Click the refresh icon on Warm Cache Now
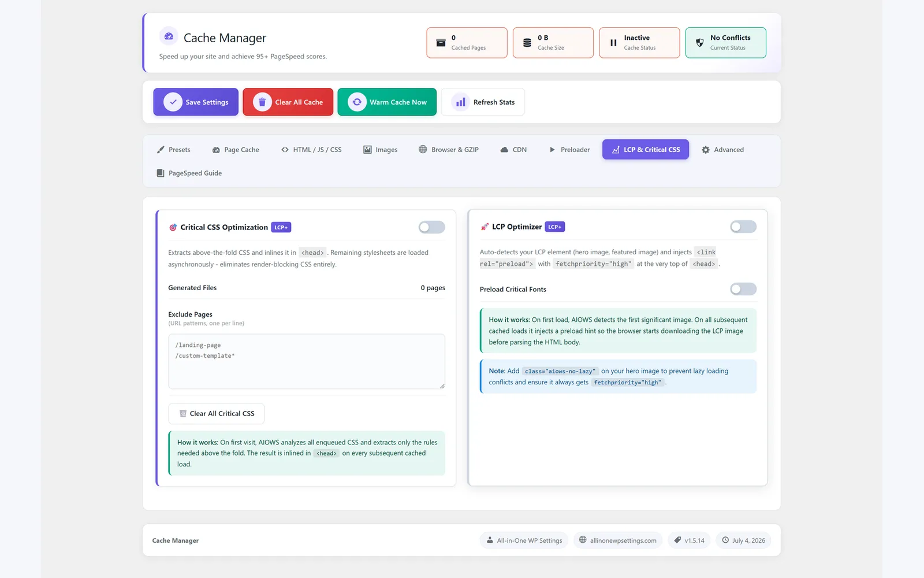Image resolution: width=924 pixels, height=578 pixels. pos(357,102)
